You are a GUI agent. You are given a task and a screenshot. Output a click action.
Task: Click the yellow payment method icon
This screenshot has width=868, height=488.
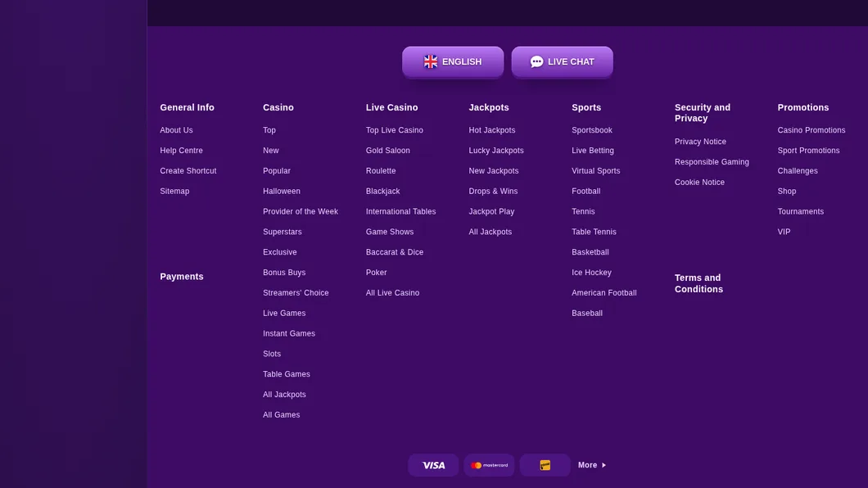pos(545,465)
